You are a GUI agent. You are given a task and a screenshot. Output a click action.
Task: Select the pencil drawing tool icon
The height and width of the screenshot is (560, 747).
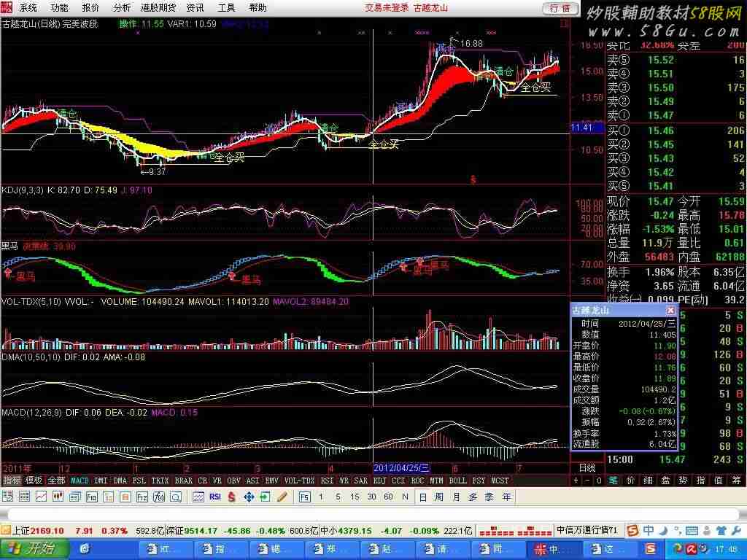[282, 497]
